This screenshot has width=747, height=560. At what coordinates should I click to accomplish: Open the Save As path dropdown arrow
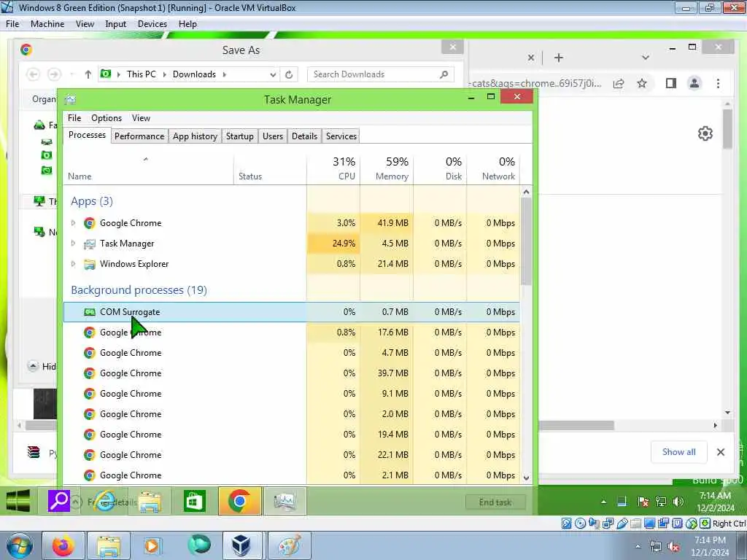click(273, 74)
